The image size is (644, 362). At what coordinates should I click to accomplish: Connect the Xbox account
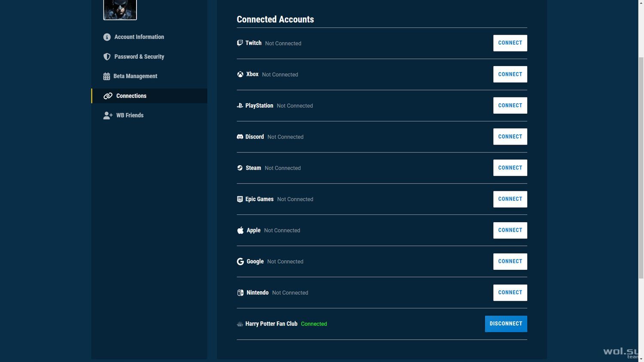tap(510, 74)
